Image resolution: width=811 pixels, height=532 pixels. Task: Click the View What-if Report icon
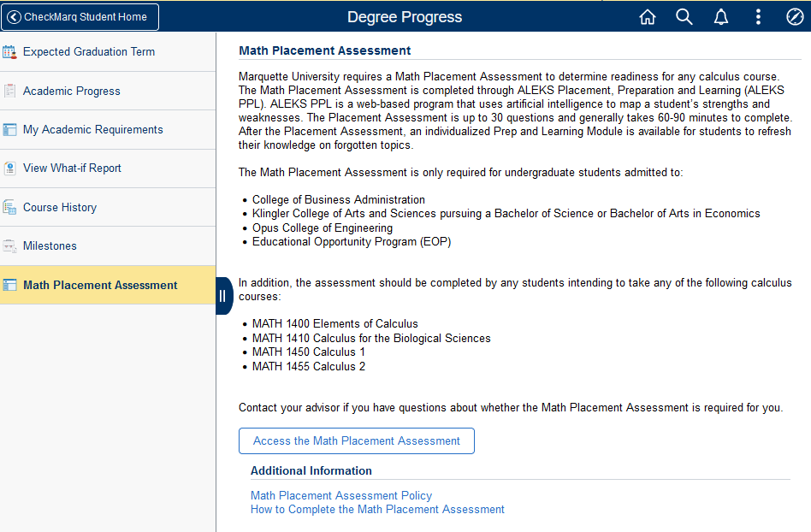[10, 168]
